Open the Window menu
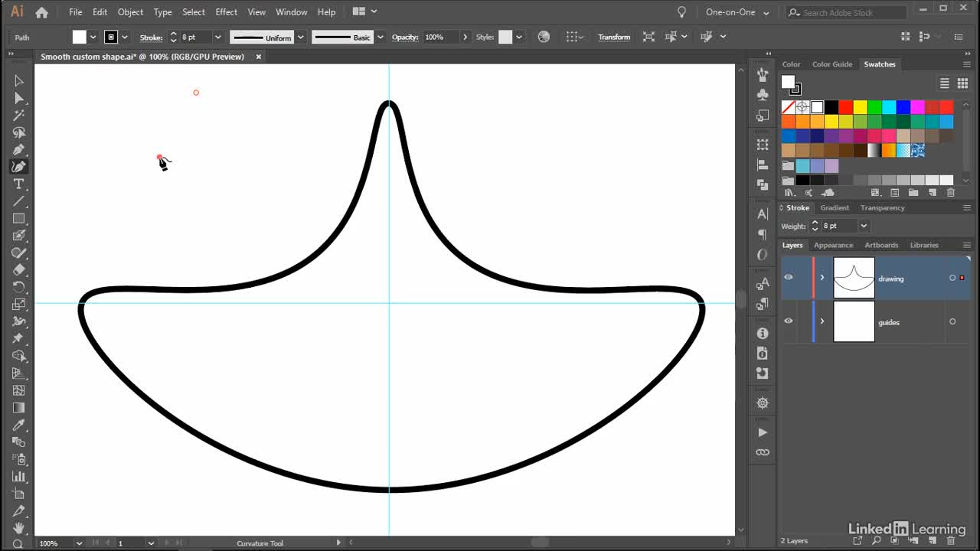 [x=291, y=12]
